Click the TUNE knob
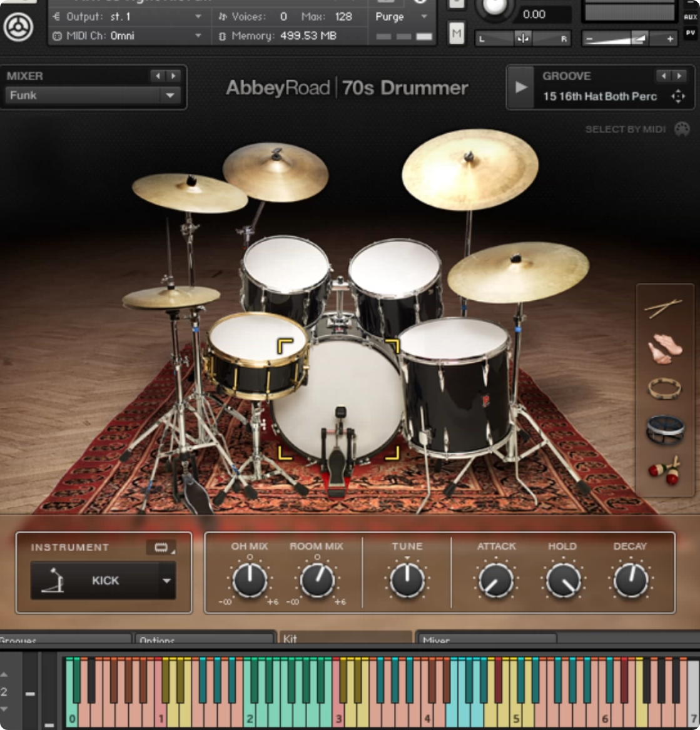Image resolution: width=700 pixels, height=730 pixels. pos(407,580)
